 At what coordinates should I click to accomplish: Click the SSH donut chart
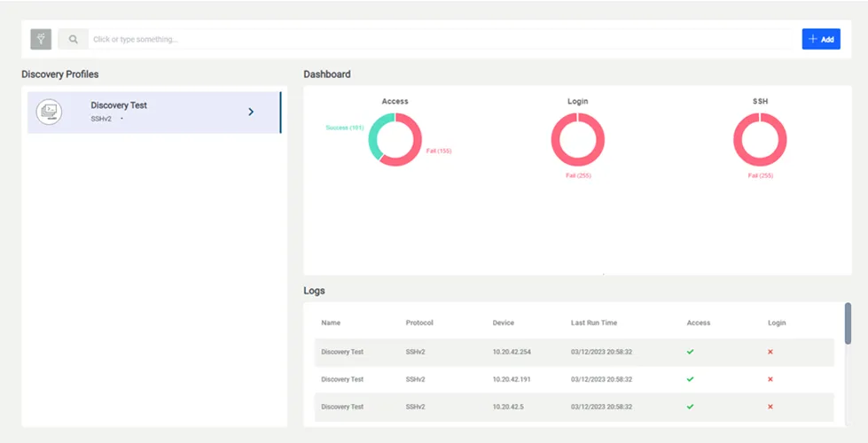pos(760,139)
